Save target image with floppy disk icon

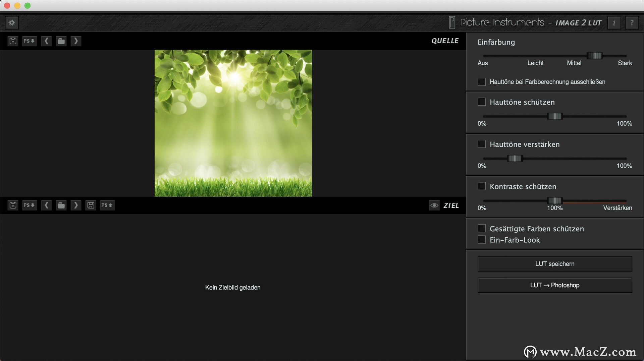point(91,205)
